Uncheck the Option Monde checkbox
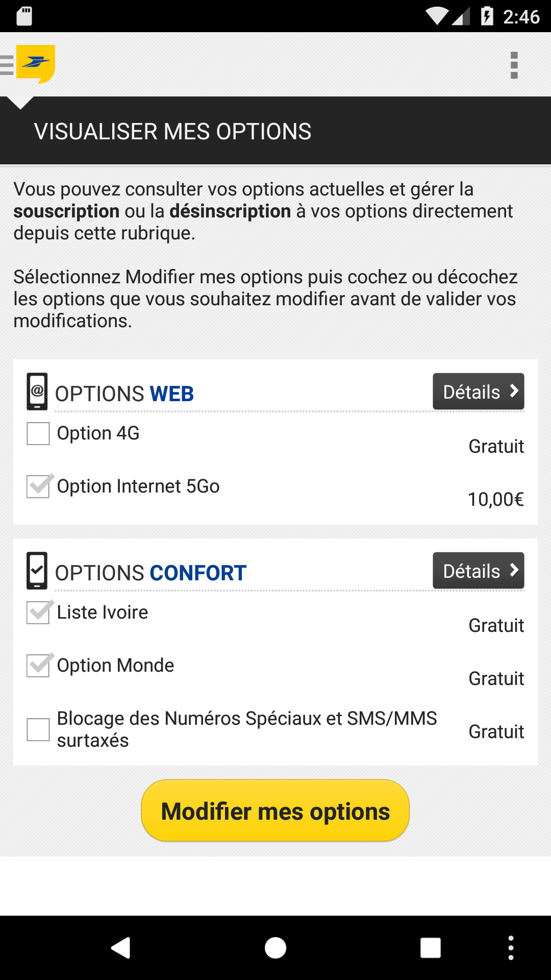The image size is (551, 980). [x=38, y=666]
